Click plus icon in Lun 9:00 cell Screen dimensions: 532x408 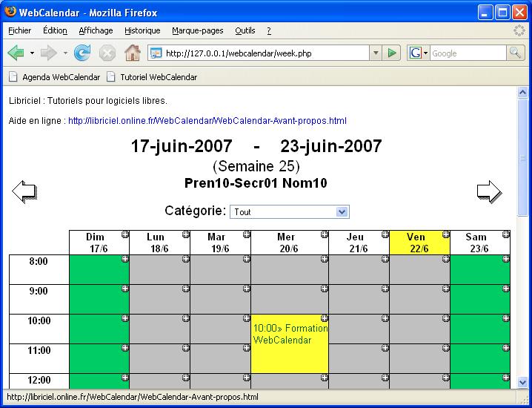185,289
